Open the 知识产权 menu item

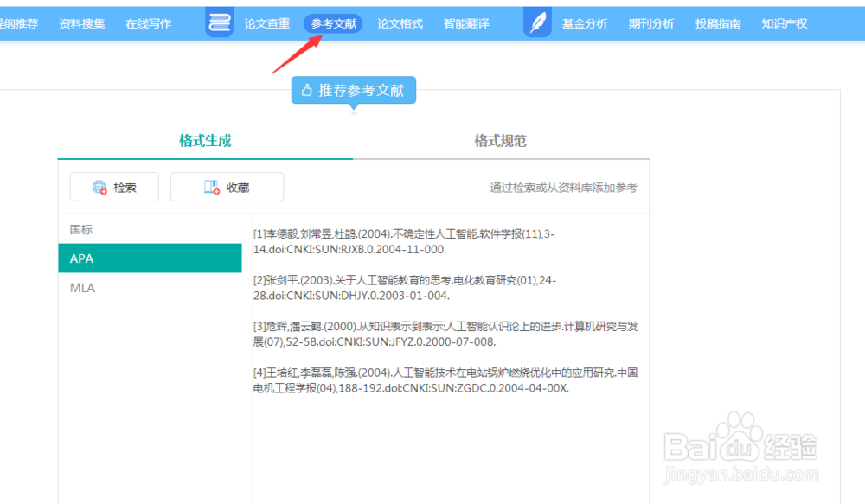pos(784,23)
